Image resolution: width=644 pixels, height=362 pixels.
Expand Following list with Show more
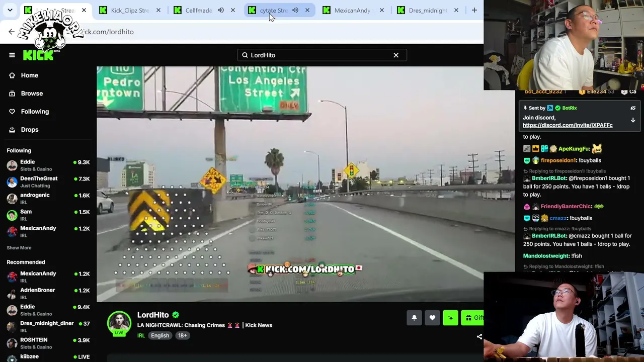19,248
